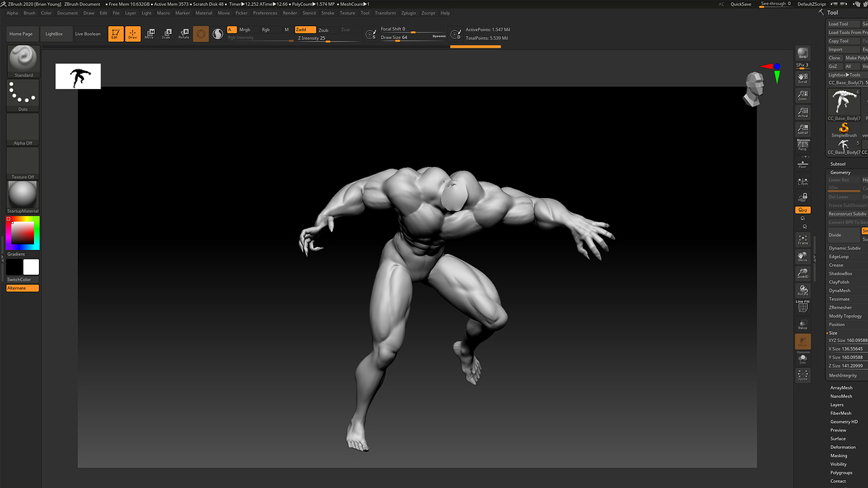Click the Frame mesh icon

click(x=802, y=239)
